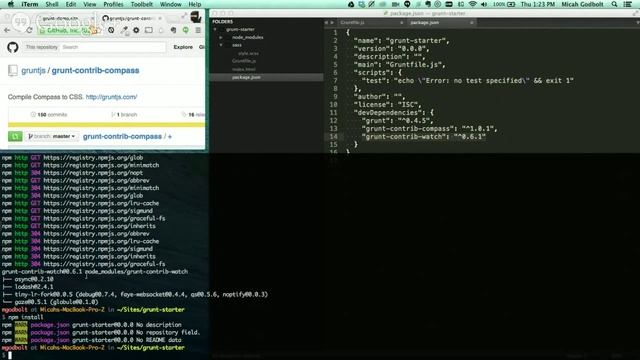Close the package.json editor tab

[472, 22]
